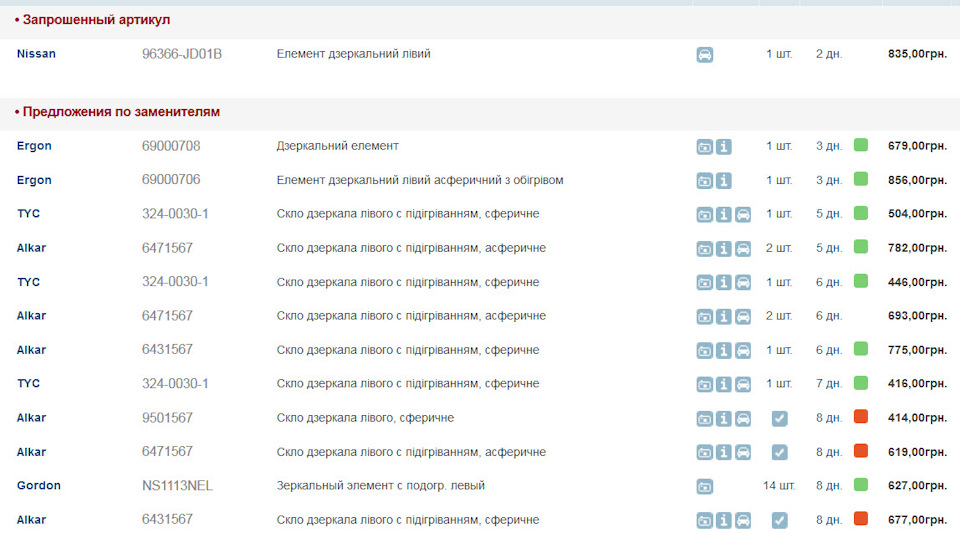Open info icon for Ergon 856,00 row
The image size is (960, 533).
coord(724,181)
